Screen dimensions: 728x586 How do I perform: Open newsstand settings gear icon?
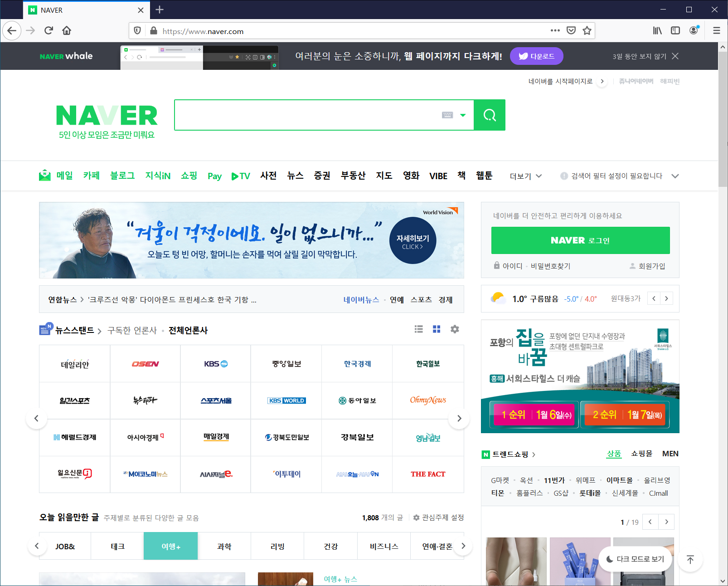pos(455,329)
